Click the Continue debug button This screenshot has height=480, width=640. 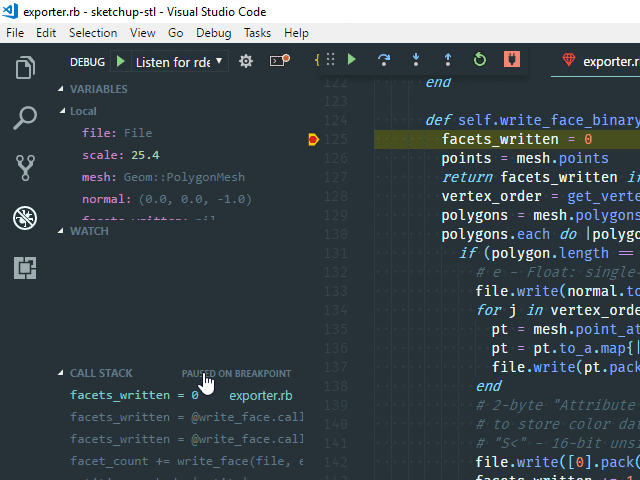pos(351,60)
